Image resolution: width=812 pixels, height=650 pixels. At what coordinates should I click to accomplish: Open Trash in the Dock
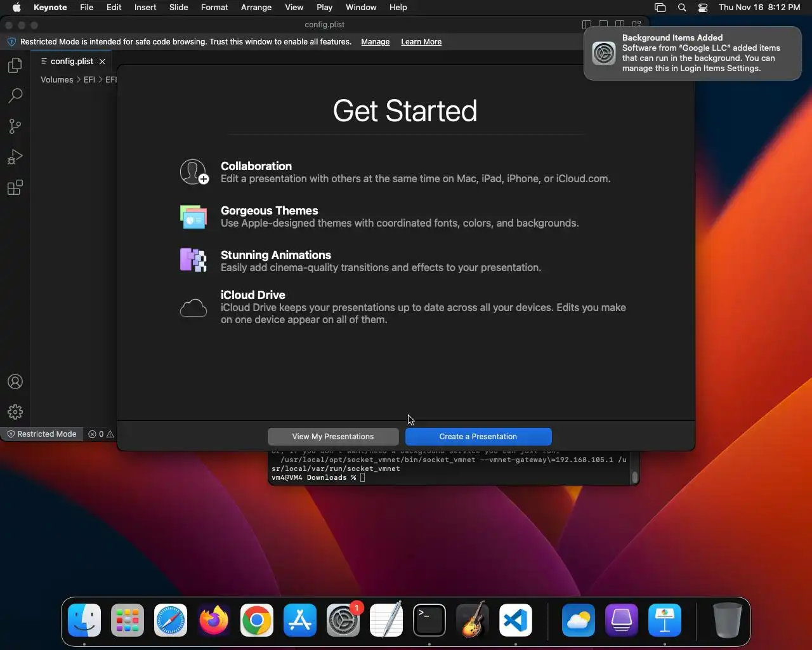[x=728, y=620]
